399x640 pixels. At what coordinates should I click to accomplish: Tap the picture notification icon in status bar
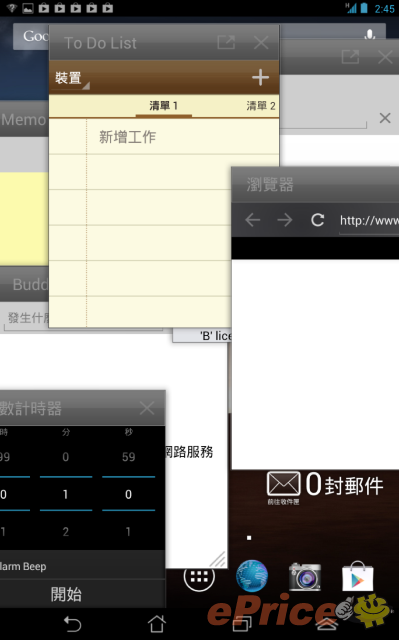pos(28,8)
